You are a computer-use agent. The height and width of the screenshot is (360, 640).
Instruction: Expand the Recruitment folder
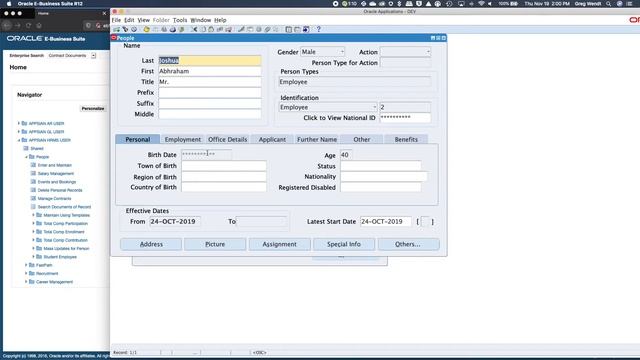click(26, 273)
